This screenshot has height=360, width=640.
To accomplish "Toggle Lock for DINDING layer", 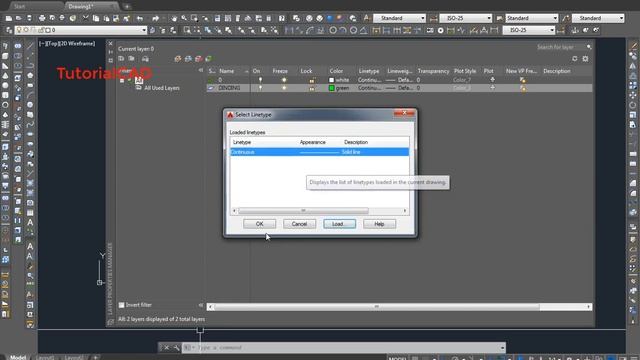I will point(312,88).
